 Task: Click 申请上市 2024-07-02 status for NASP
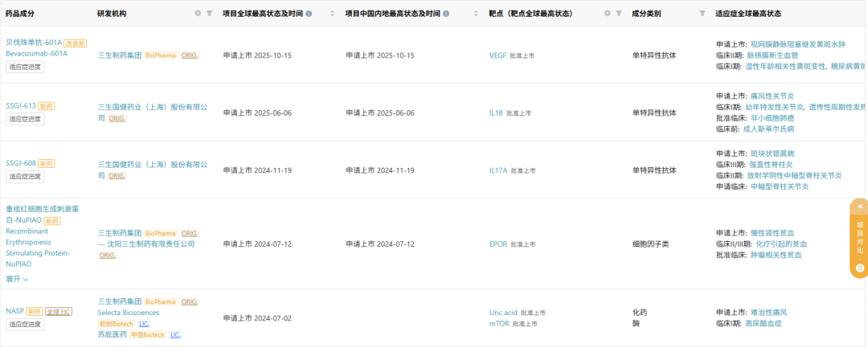click(257, 318)
